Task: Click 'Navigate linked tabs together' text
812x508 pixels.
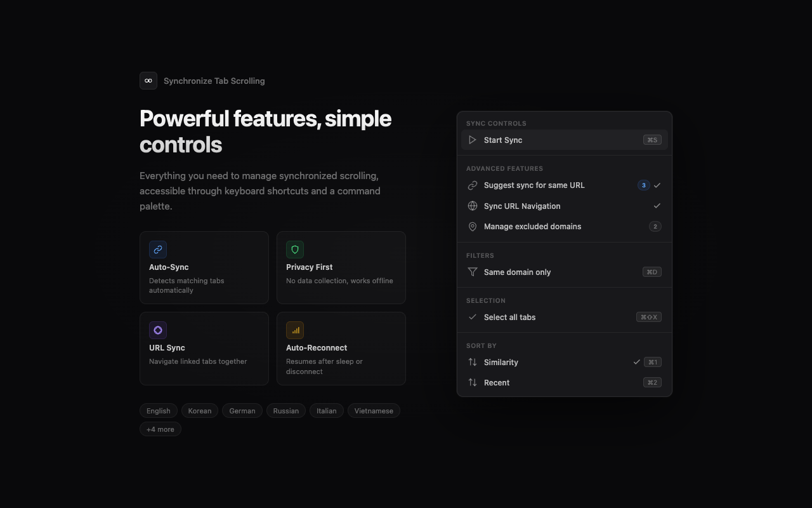Action: coord(198,361)
